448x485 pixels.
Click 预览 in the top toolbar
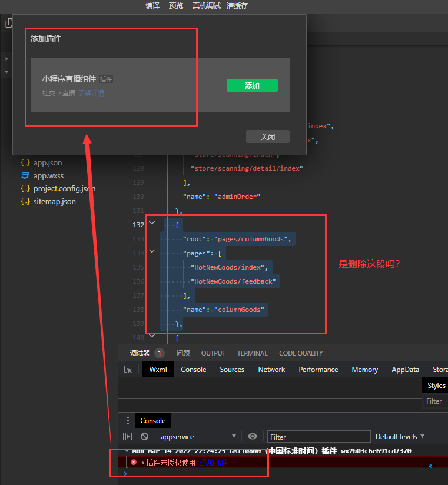176,5
